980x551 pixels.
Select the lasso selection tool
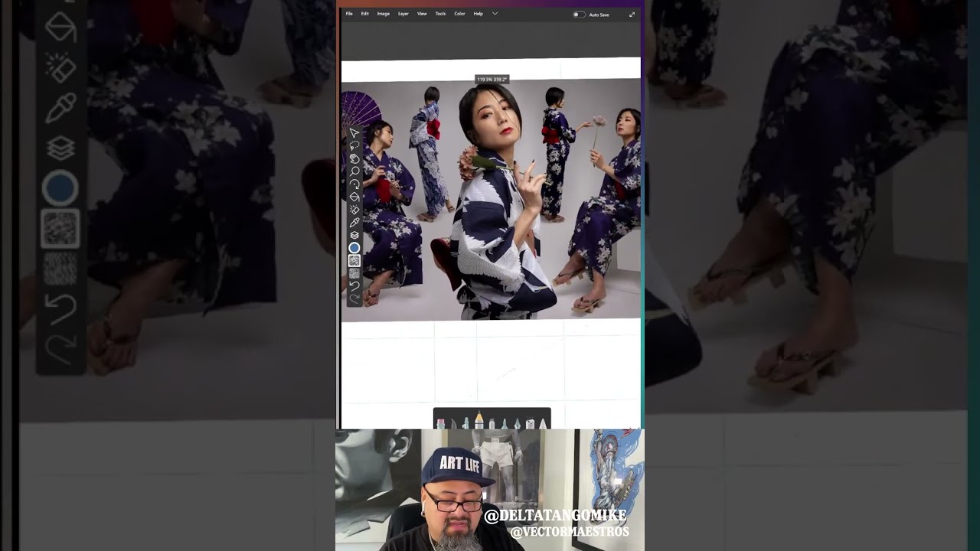(x=354, y=145)
